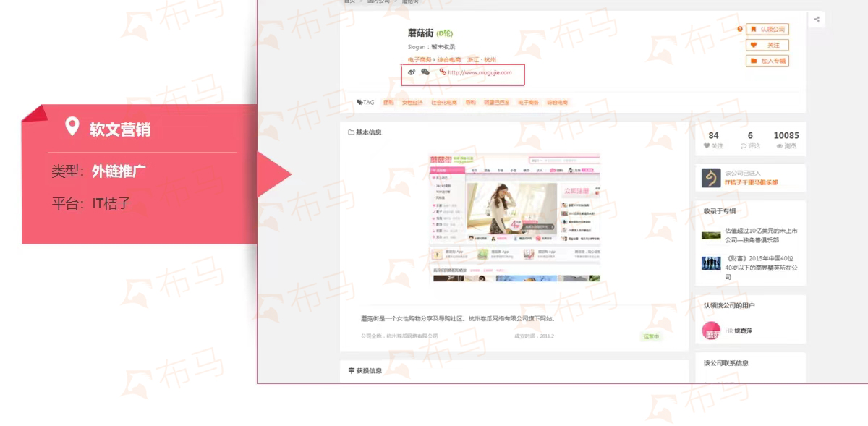The image size is (868, 426).
Task: Open the 独角兽俱乐部 album entry
Action: (761, 235)
